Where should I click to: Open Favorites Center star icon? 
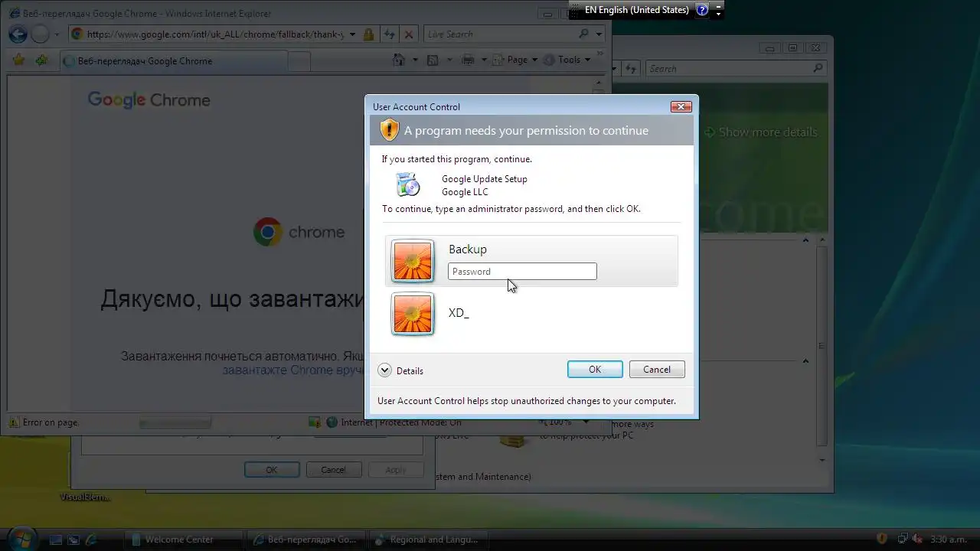coord(18,60)
